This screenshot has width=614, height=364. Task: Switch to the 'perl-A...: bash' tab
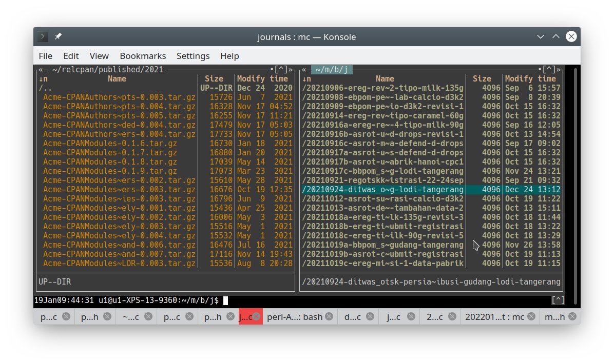[295, 317]
